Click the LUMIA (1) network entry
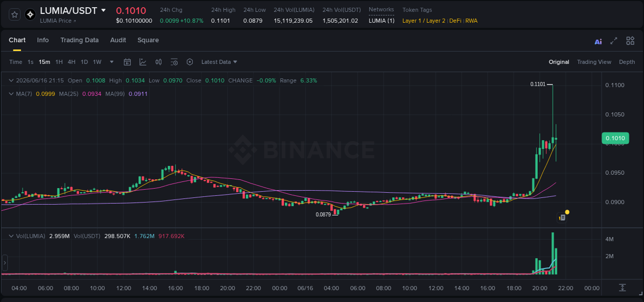644x302 pixels. [382, 21]
